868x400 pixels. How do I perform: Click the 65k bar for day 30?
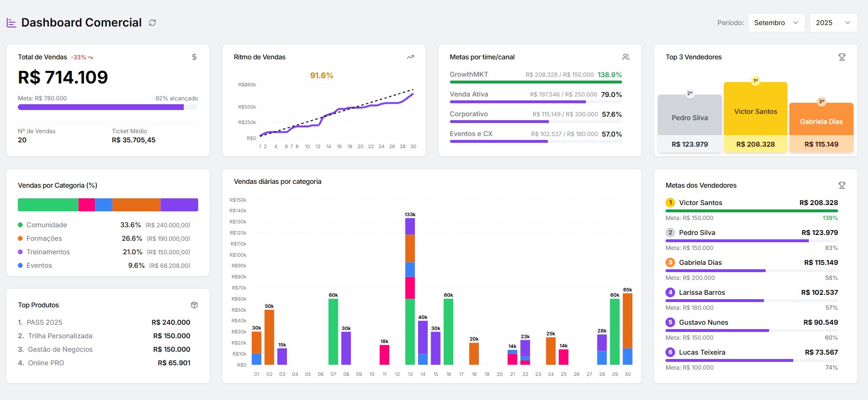(627, 328)
